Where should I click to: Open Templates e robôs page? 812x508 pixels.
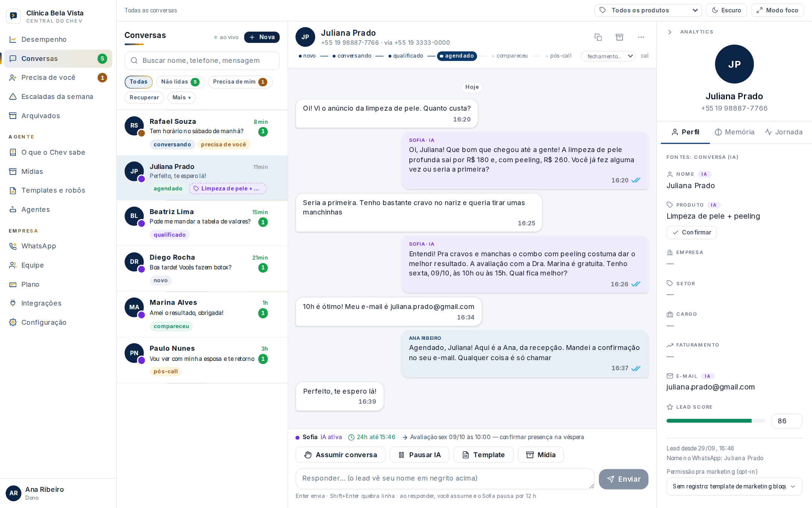[x=58, y=190]
